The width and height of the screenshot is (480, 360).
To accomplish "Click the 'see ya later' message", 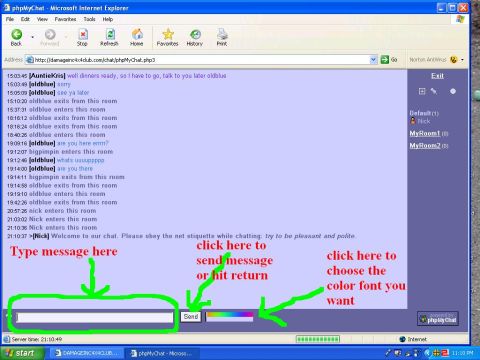I will coord(73,93).
